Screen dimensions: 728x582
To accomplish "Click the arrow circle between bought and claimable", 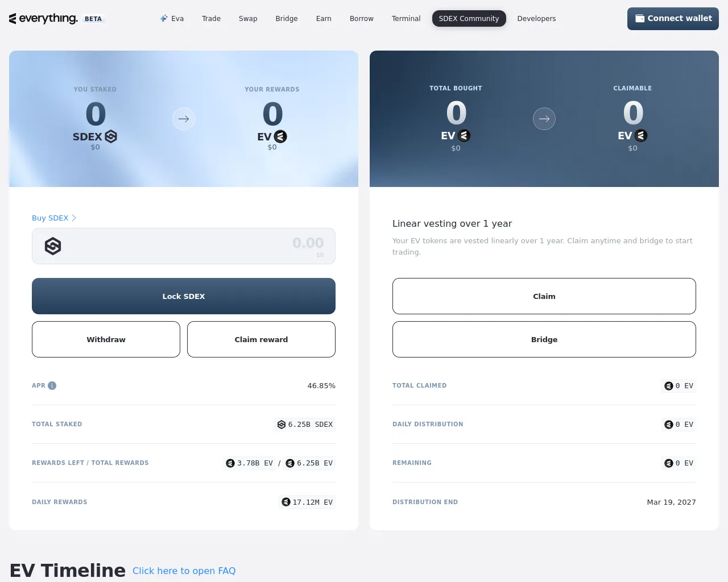I will 544,119.
